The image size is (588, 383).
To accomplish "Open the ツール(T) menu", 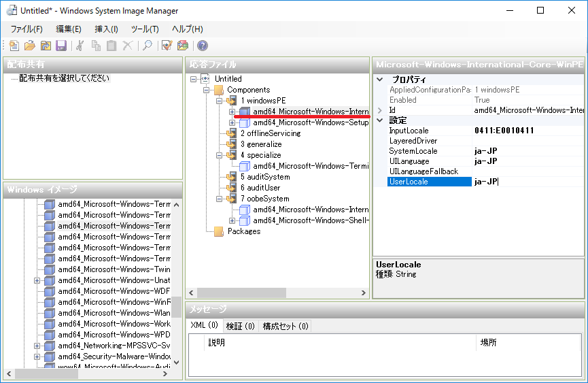I will (x=145, y=29).
